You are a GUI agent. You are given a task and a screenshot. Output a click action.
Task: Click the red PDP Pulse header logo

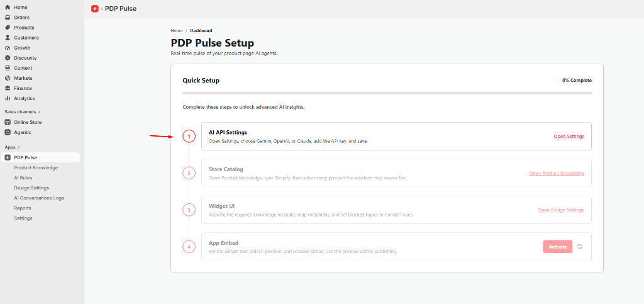tap(95, 9)
